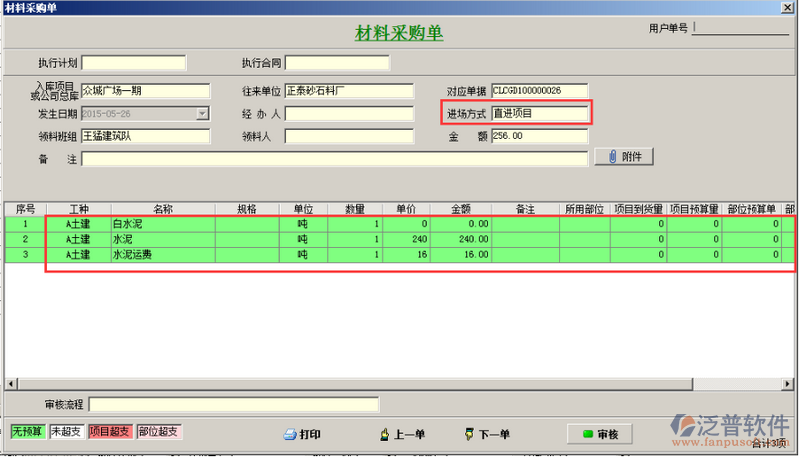Viewport: 800px width, 458px height.
Task: Expand the 发生日期 date dropdown
Action: point(203,114)
